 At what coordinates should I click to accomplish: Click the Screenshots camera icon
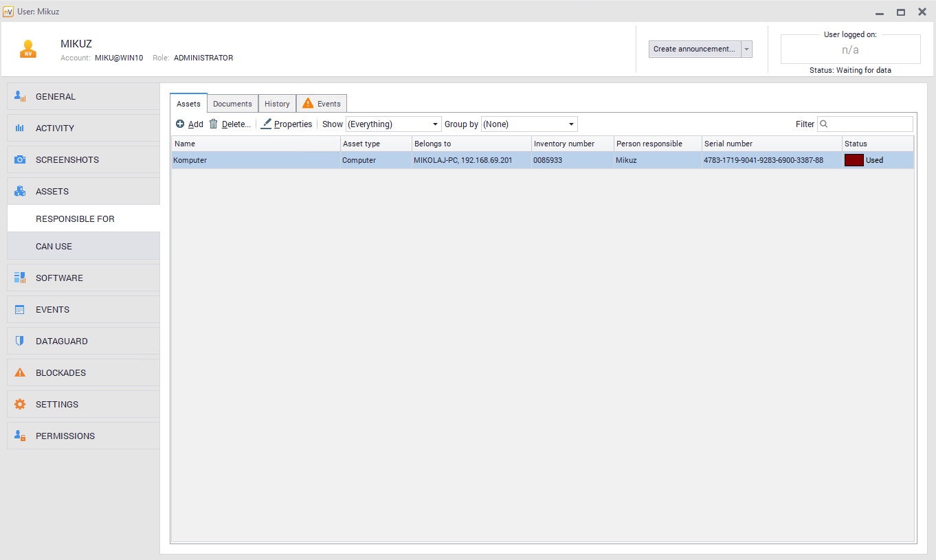point(20,160)
